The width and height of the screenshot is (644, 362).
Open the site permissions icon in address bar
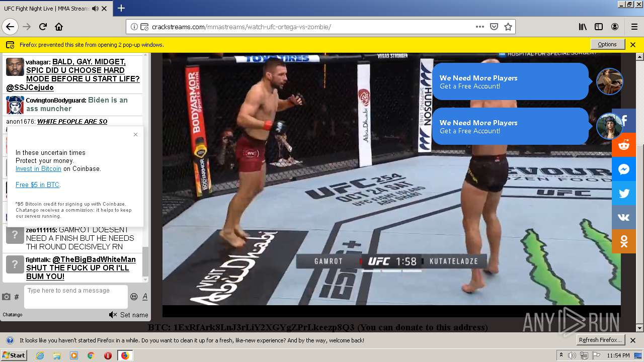[x=144, y=27]
